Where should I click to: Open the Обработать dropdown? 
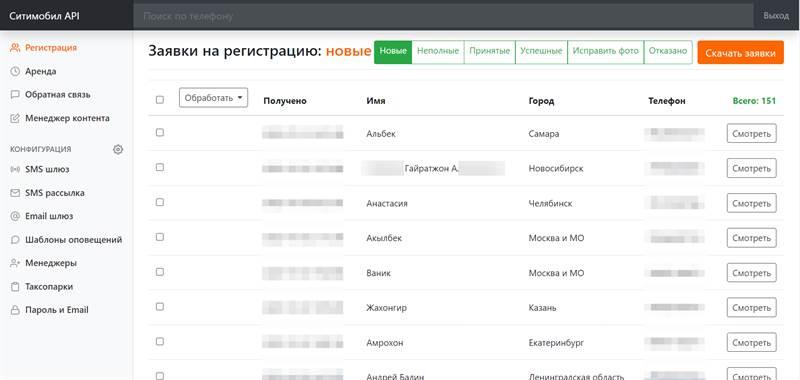click(x=213, y=98)
